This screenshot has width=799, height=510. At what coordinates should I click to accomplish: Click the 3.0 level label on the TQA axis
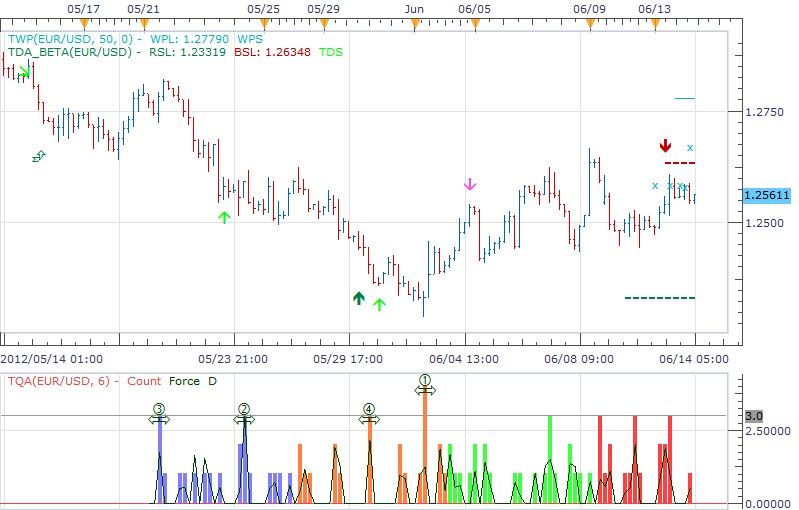754,416
